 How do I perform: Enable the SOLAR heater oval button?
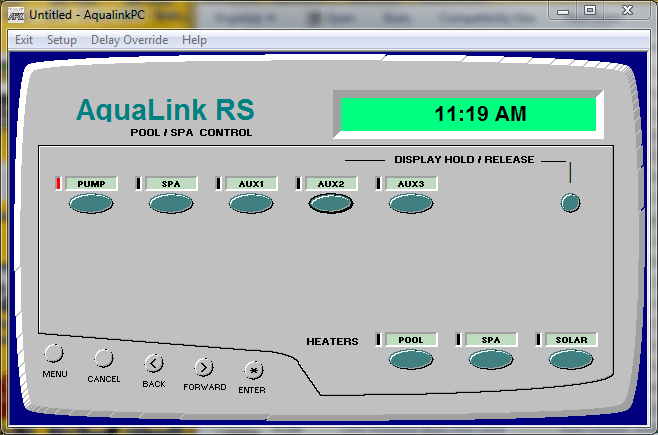pos(571,360)
